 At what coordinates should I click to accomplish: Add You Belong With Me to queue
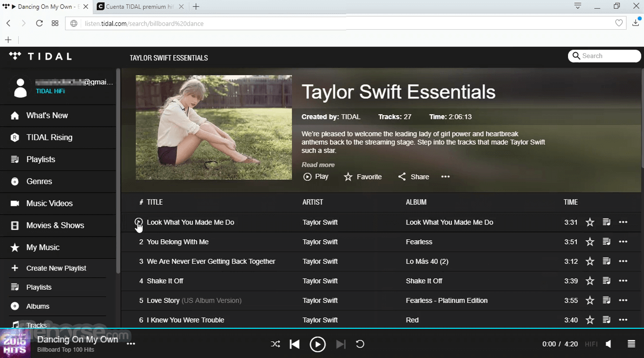click(607, 242)
